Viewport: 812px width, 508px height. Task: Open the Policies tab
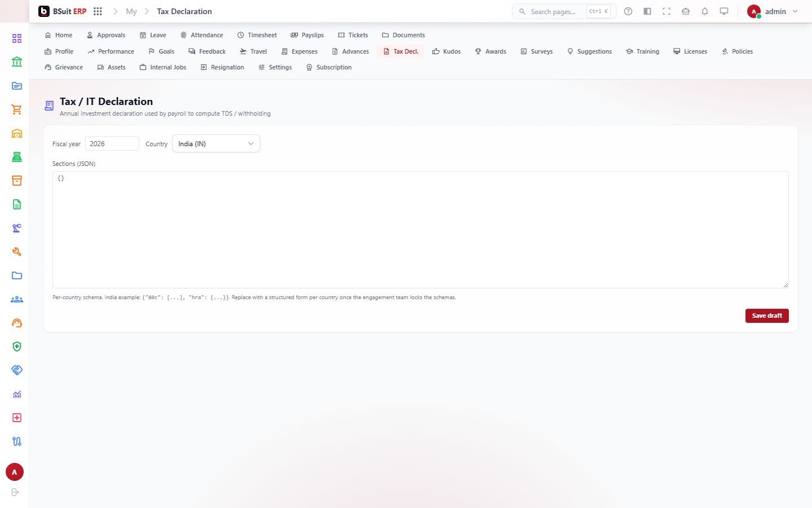(x=737, y=51)
